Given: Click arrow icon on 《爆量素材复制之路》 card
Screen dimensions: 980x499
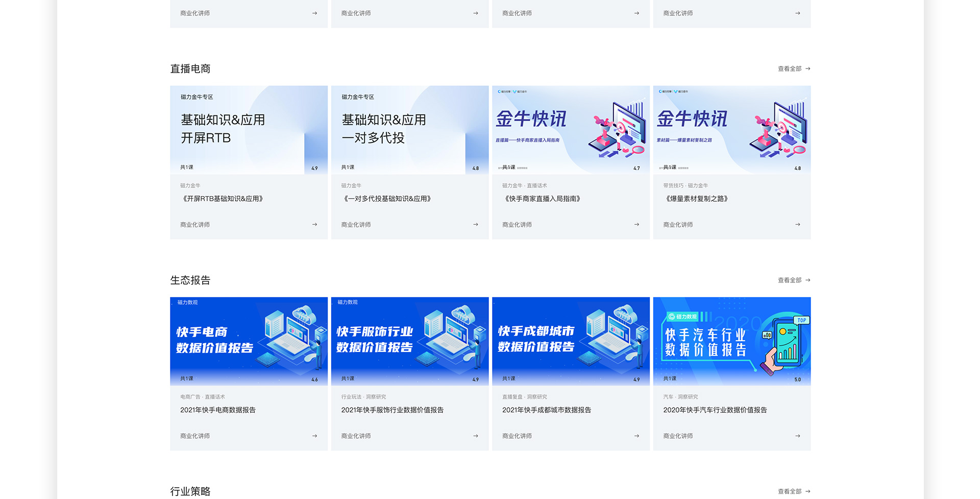Looking at the screenshot, I should [797, 225].
